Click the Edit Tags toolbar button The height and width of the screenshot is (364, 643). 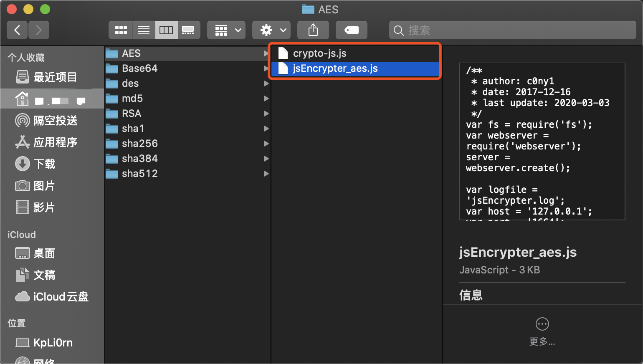pos(352,30)
